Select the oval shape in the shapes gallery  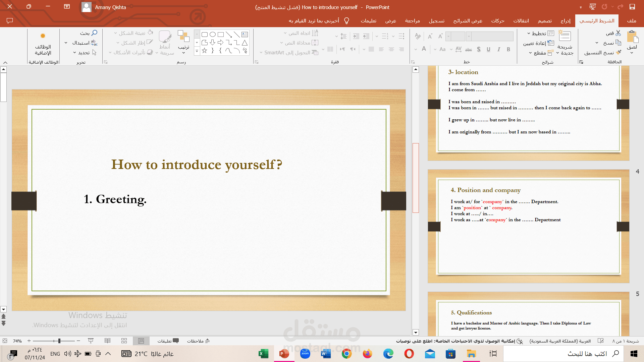(213, 34)
